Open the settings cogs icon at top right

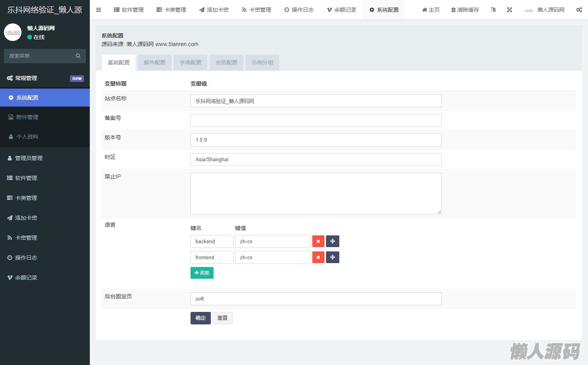click(x=579, y=10)
